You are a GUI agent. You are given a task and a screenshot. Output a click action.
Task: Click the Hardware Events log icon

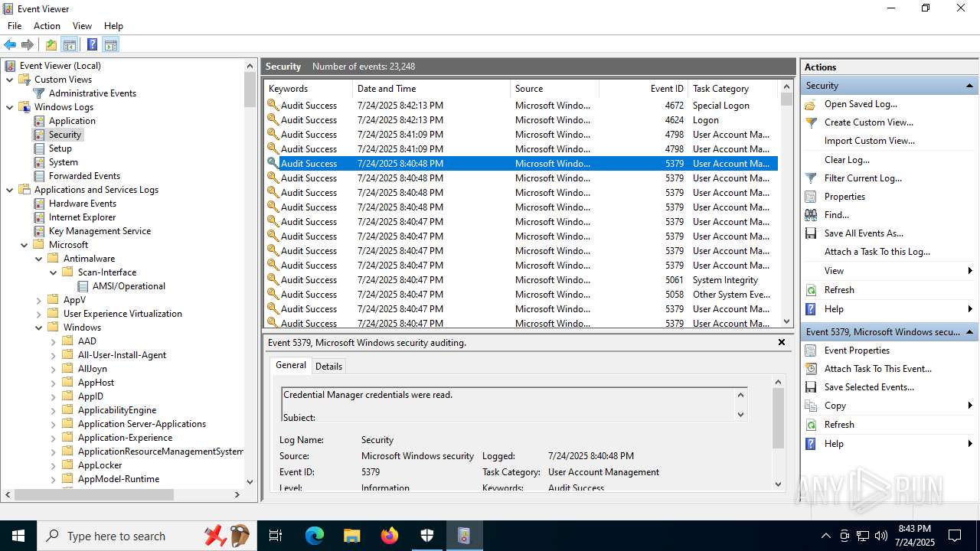39,204
